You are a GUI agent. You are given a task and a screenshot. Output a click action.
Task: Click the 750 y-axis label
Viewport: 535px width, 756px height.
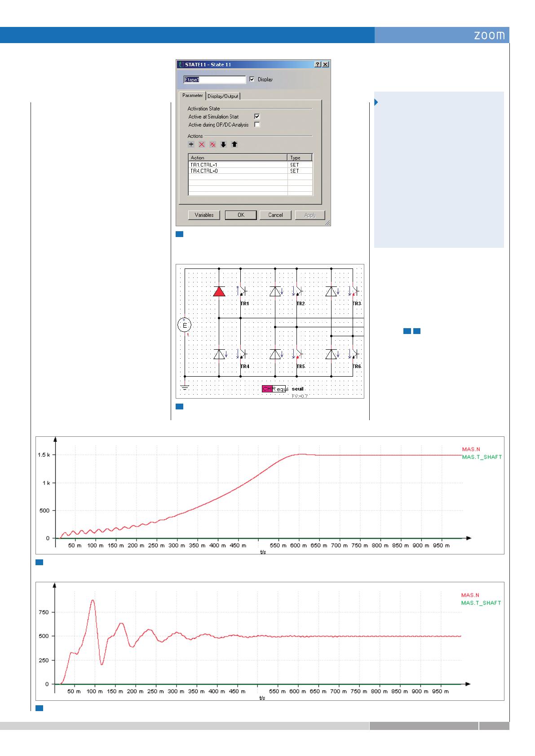coord(44,612)
